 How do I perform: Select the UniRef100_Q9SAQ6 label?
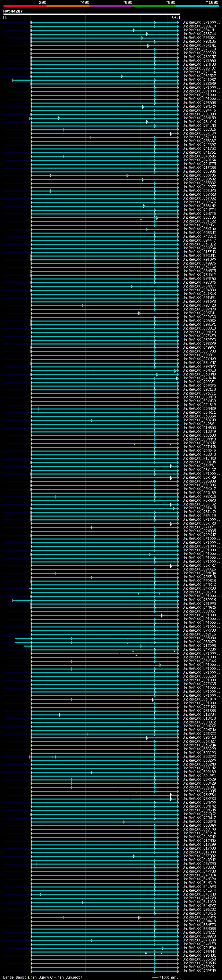[x=199, y=103]
